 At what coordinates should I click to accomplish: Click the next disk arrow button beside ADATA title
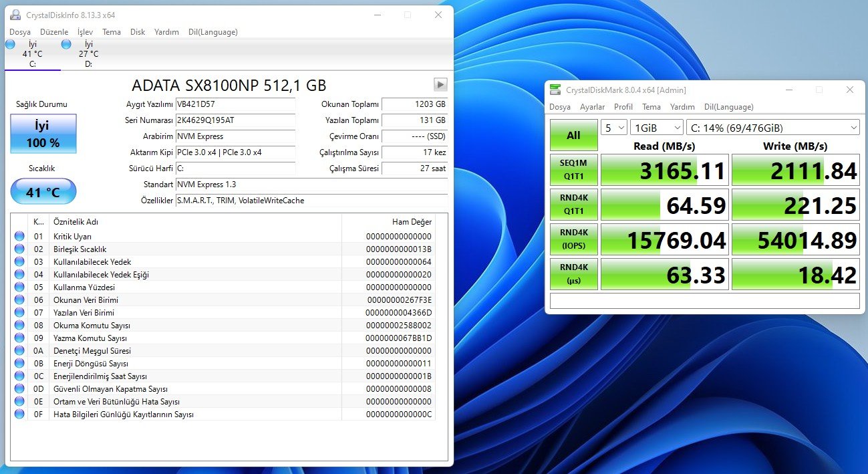440,84
